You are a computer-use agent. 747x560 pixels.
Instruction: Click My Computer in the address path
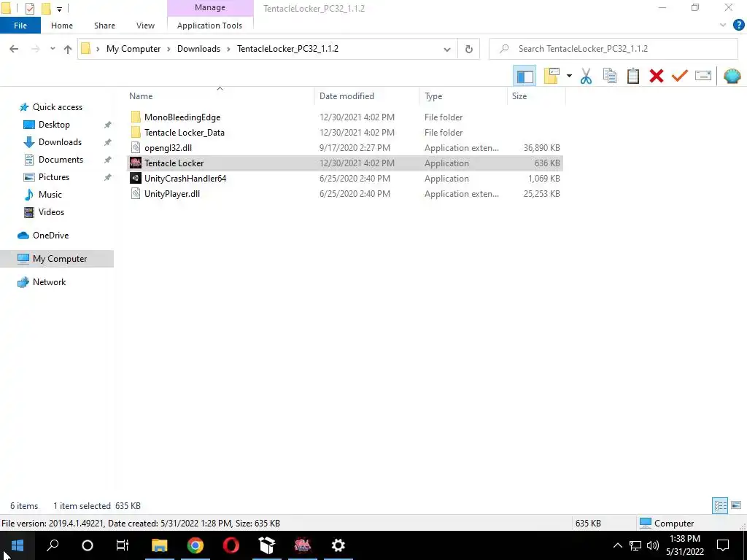click(x=133, y=49)
